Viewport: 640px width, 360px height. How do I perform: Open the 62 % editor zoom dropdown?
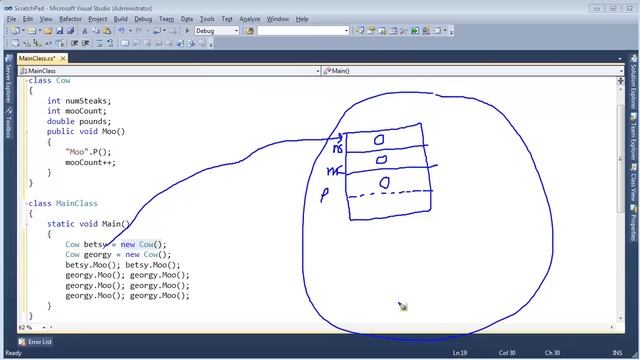pos(44,327)
